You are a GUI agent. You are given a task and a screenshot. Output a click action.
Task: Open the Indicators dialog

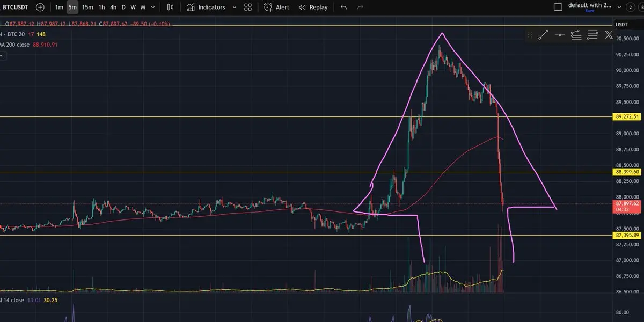pos(206,8)
